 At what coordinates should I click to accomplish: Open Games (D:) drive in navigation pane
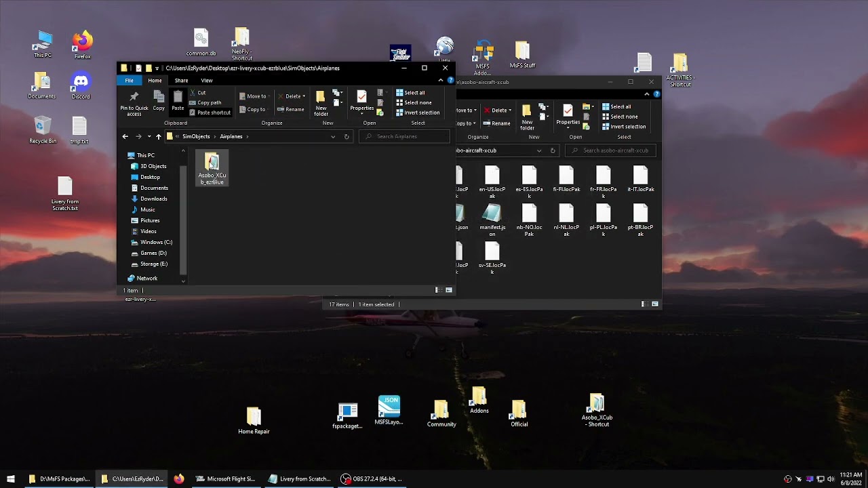(153, 253)
